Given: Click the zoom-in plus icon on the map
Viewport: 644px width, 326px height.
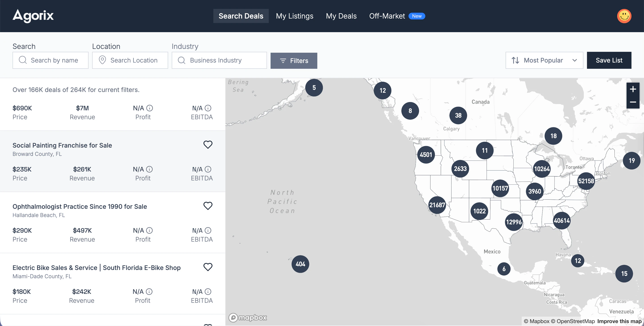Looking at the screenshot, I should [633, 89].
